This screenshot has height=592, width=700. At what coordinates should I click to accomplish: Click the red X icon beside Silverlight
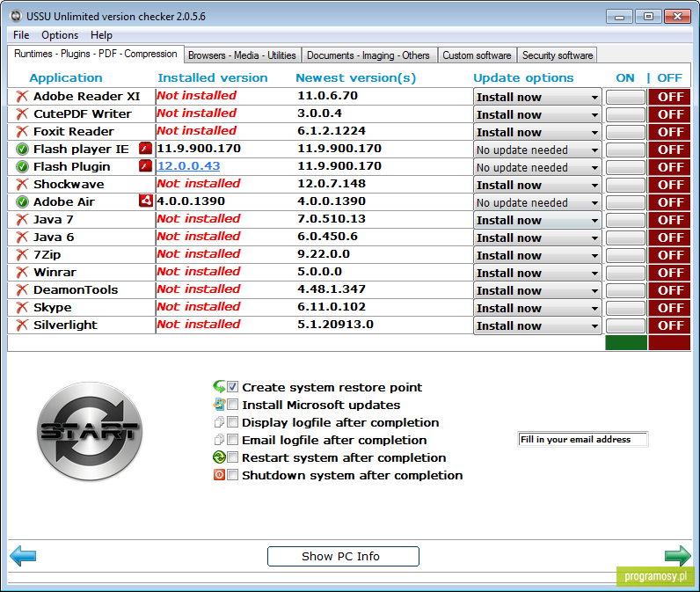[x=22, y=325]
